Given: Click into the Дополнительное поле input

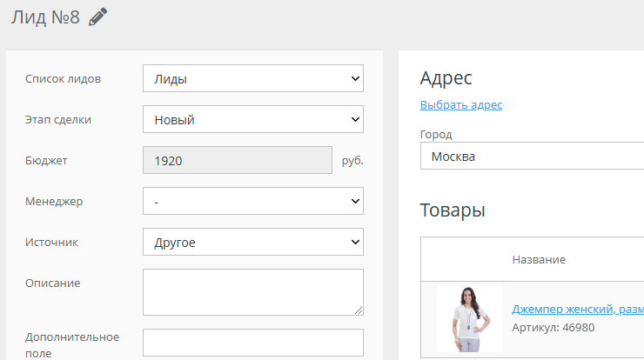Looking at the screenshot, I should point(252,343).
